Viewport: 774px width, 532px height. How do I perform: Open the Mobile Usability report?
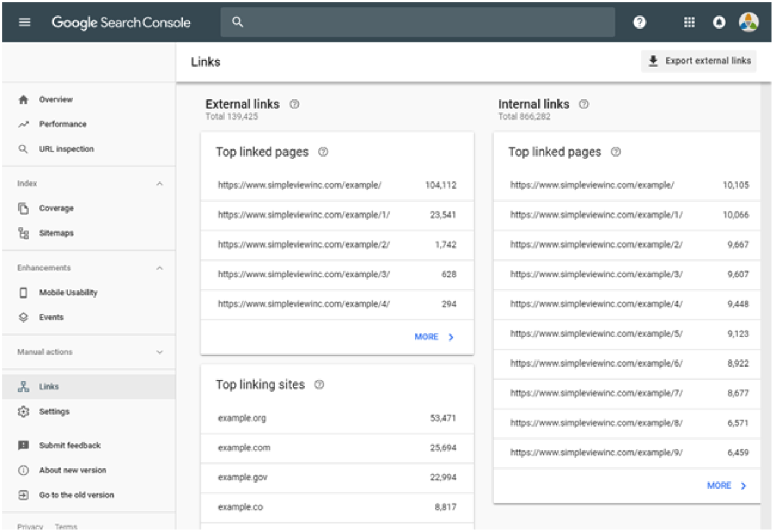click(x=89, y=293)
